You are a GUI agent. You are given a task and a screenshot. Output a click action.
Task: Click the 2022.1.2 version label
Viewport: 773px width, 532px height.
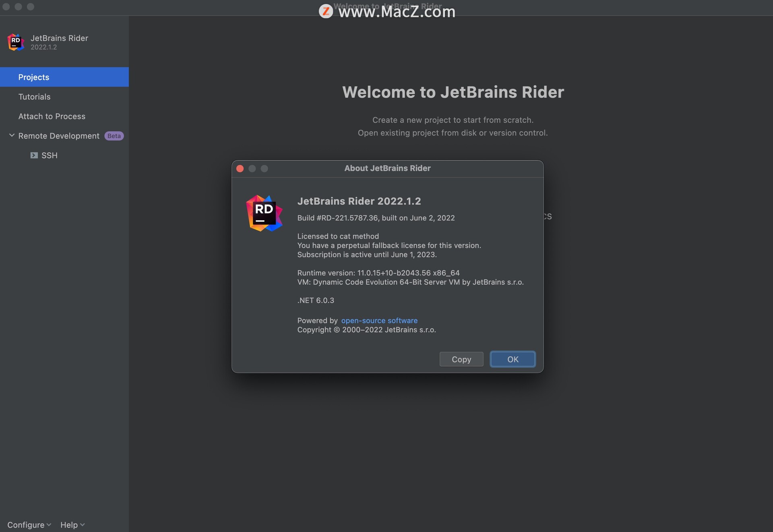[43, 47]
